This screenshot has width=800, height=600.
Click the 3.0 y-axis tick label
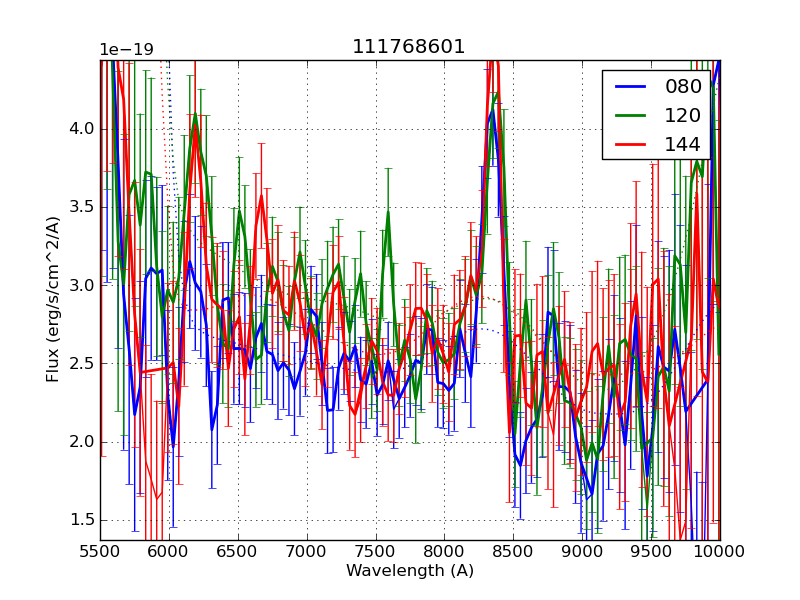point(82,286)
